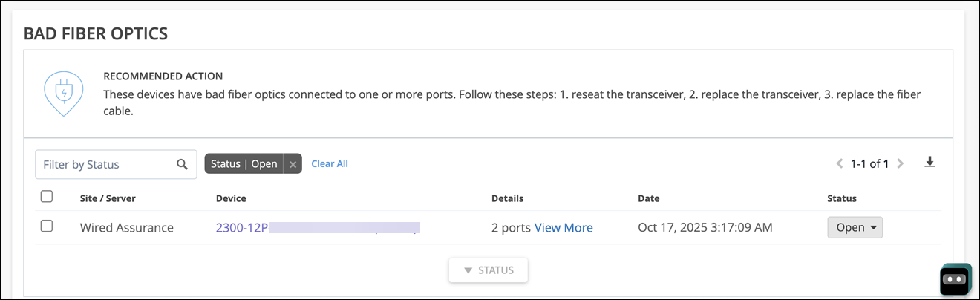The width and height of the screenshot is (980, 300).
Task: Click the Status | Open filter tag
Action: (244, 164)
